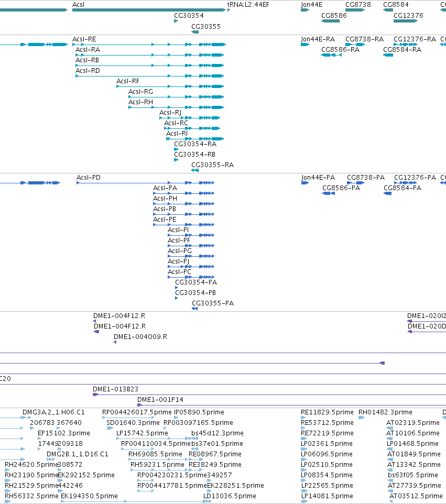Select EST LP14081.5prime
The width and height of the screenshot is (446, 504).
[x=327, y=496]
